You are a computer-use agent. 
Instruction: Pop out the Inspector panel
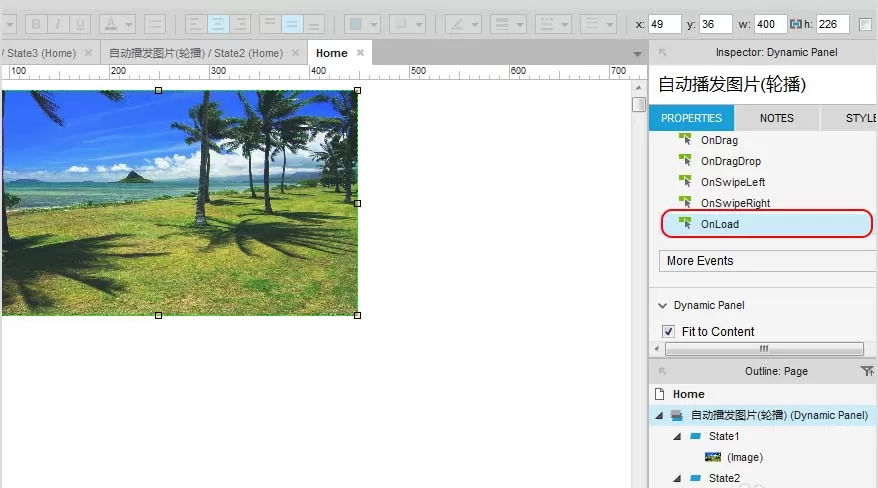(662, 52)
